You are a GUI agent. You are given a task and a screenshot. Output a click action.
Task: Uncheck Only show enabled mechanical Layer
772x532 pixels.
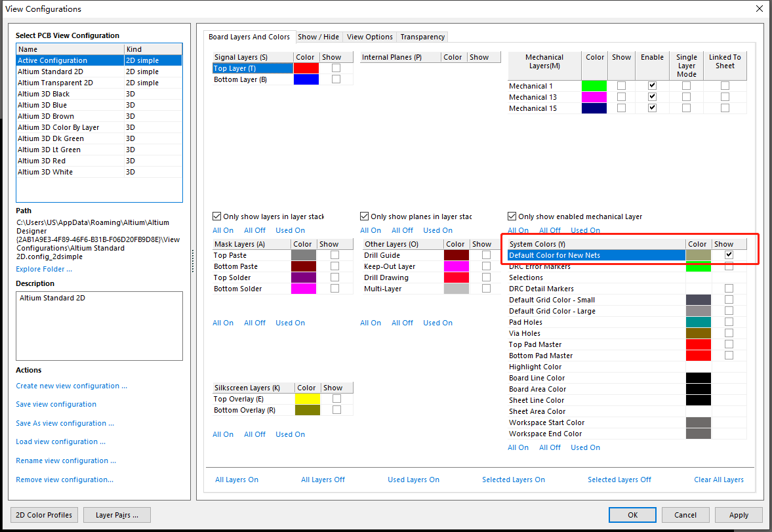[x=512, y=216]
